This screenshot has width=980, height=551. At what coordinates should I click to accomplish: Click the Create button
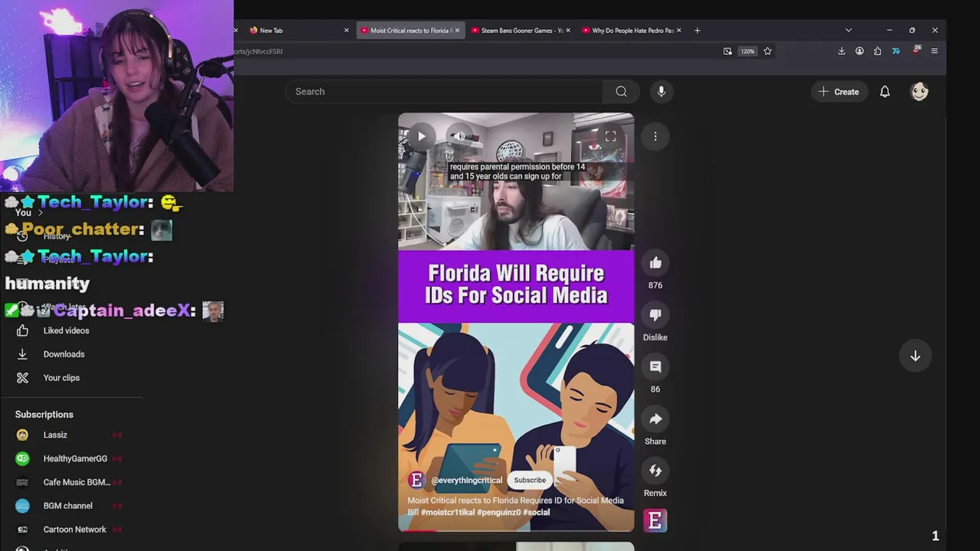click(839, 92)
